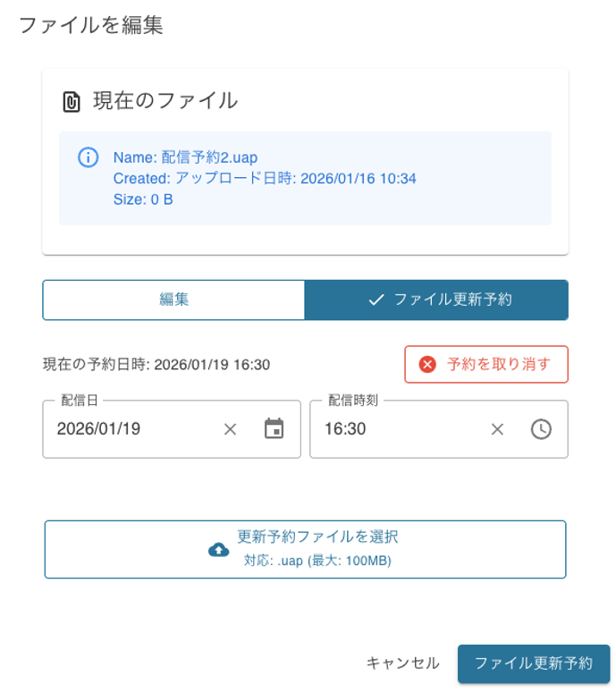616x693 pixels.
Task: Click the cloud upload icon
Action: coord(218,549)
